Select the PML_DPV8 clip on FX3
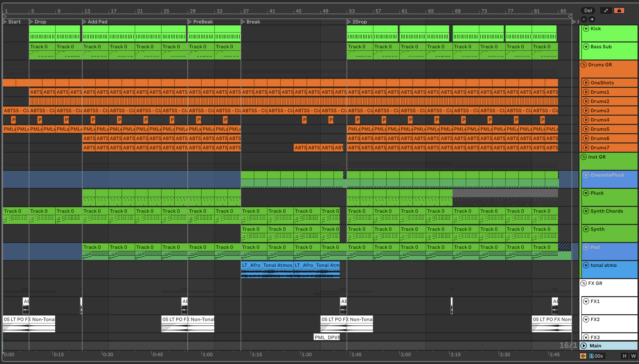The width and height of the screenshot is (639, 364). pyautogui.click(x=327, y=337)
